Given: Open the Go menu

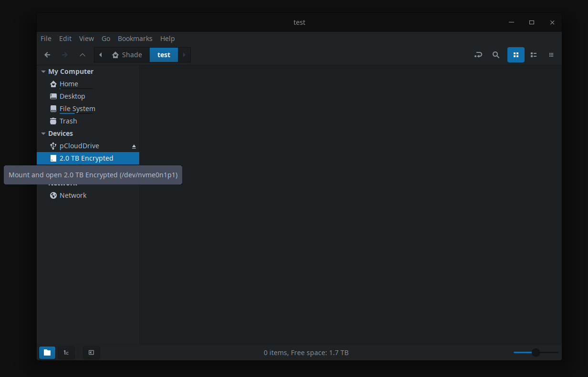Looking at the screenshot, I should click(105, 39).
